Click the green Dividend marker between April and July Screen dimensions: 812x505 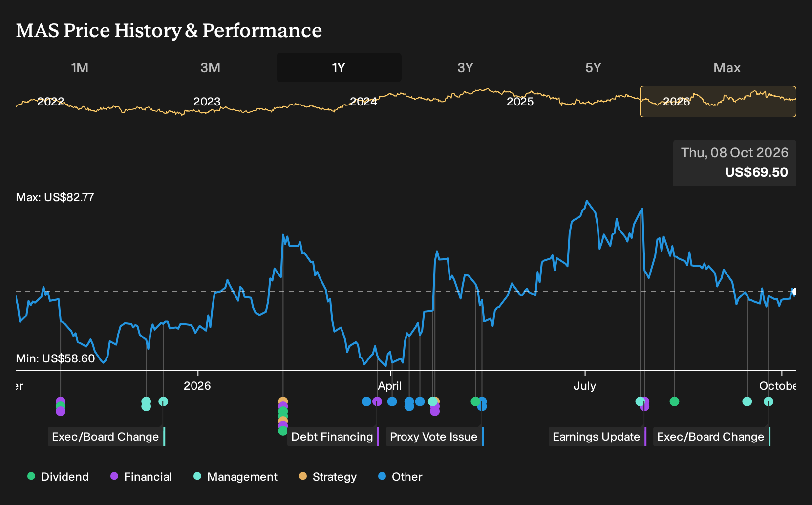tap(475, 401)
